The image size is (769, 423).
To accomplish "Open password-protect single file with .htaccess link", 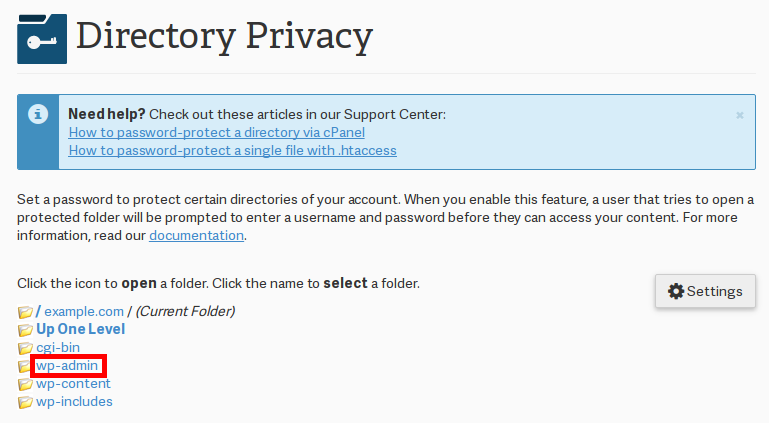I will [x=232, y=150].
